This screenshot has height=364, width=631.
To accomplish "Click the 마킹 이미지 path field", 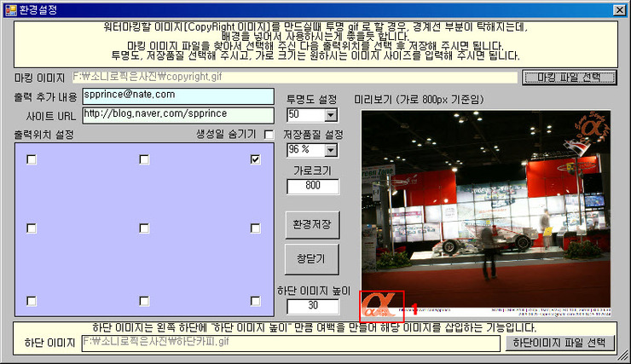I will (x=294, y=78).
